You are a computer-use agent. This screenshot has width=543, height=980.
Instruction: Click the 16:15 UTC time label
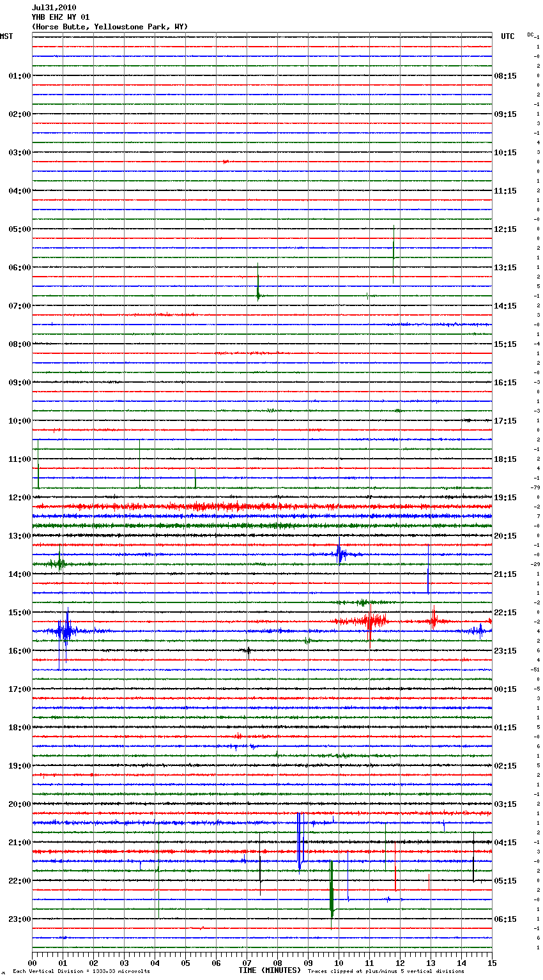tap(505, 383)
